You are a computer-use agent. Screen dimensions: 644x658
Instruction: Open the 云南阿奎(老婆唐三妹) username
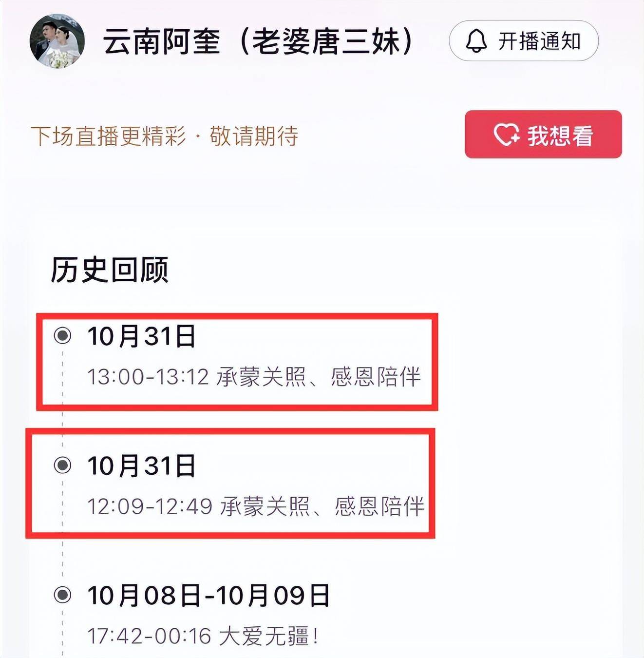258,41
